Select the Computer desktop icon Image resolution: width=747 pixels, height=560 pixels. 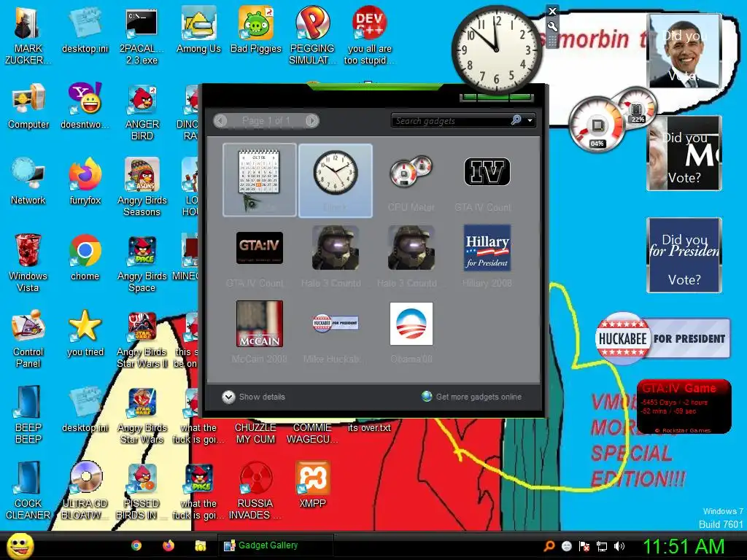pyautogui.click(x=28, y=106)
